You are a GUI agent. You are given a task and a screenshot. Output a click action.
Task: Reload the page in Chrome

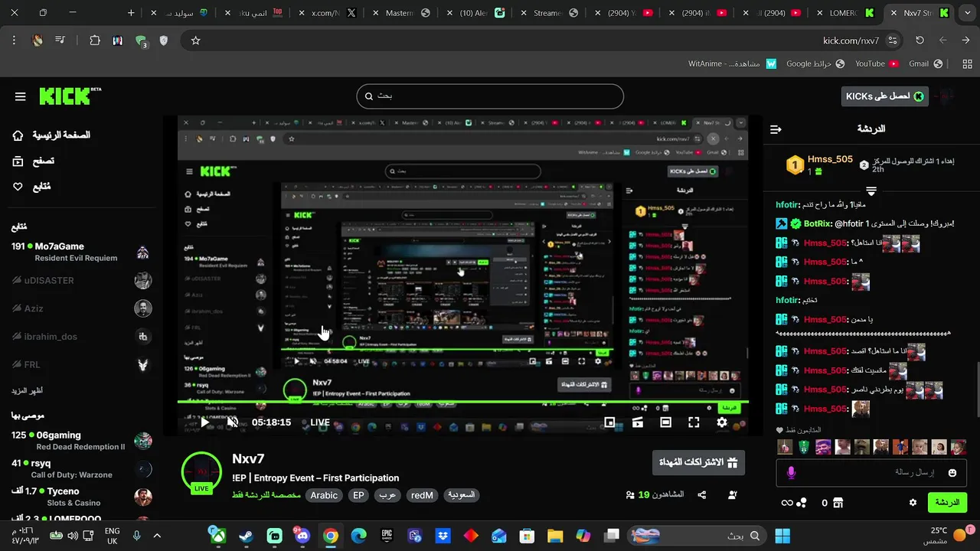(x=920, y=41)
